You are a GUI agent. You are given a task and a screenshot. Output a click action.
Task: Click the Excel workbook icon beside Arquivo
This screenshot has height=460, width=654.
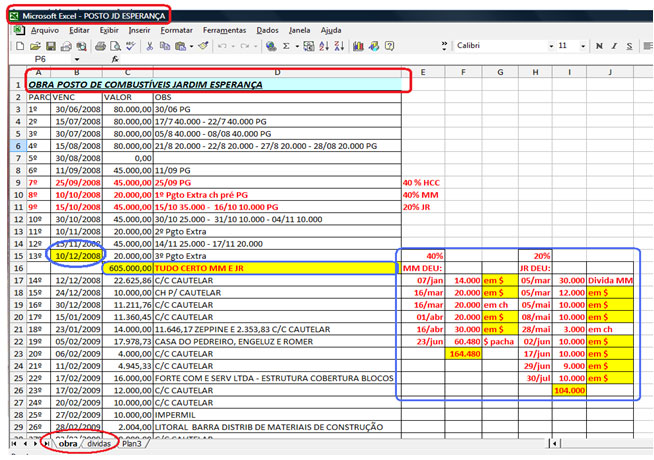tap(19, 30)
